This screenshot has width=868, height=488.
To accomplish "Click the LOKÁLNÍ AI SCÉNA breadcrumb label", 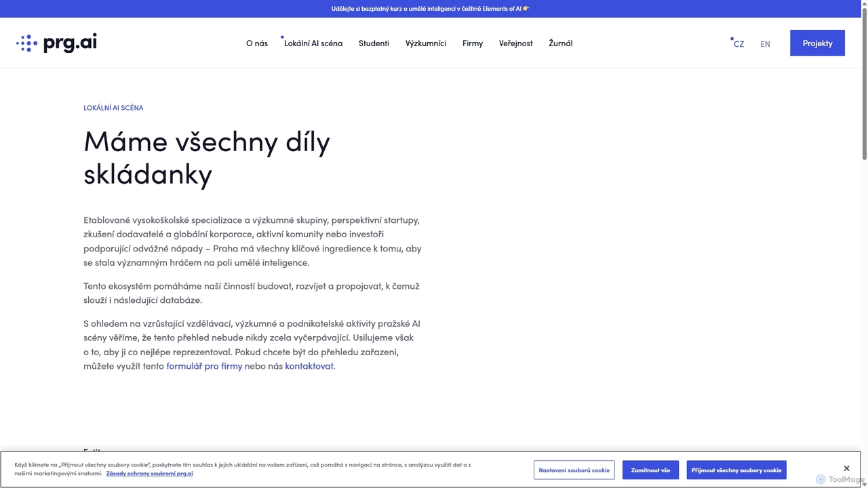I will (x=113, y=108).
